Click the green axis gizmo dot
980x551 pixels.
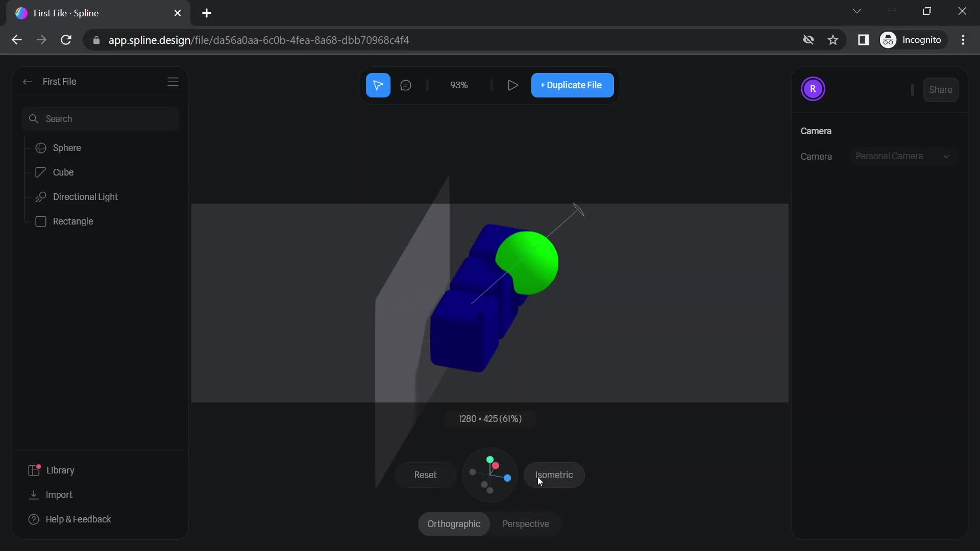pos(490,460)
